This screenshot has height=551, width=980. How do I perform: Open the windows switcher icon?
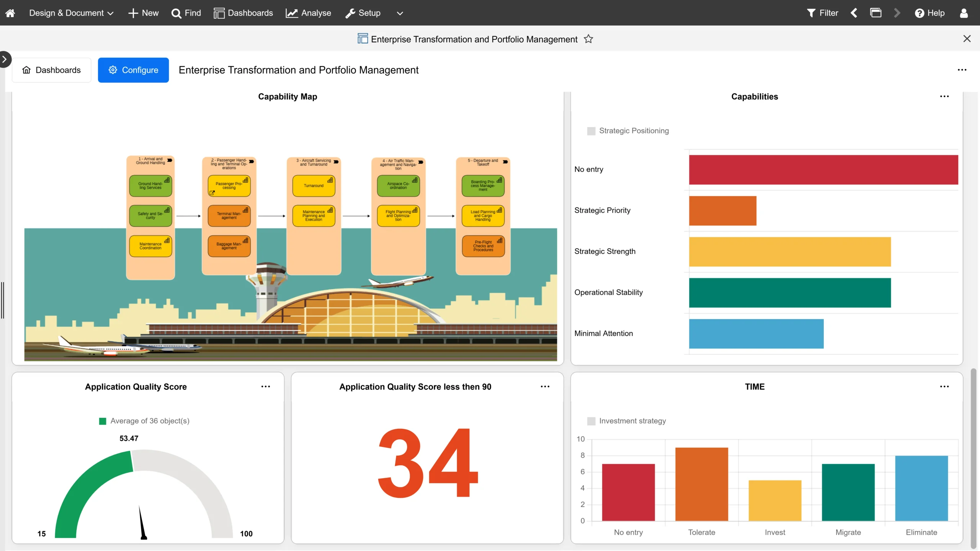tap(875, 13)
